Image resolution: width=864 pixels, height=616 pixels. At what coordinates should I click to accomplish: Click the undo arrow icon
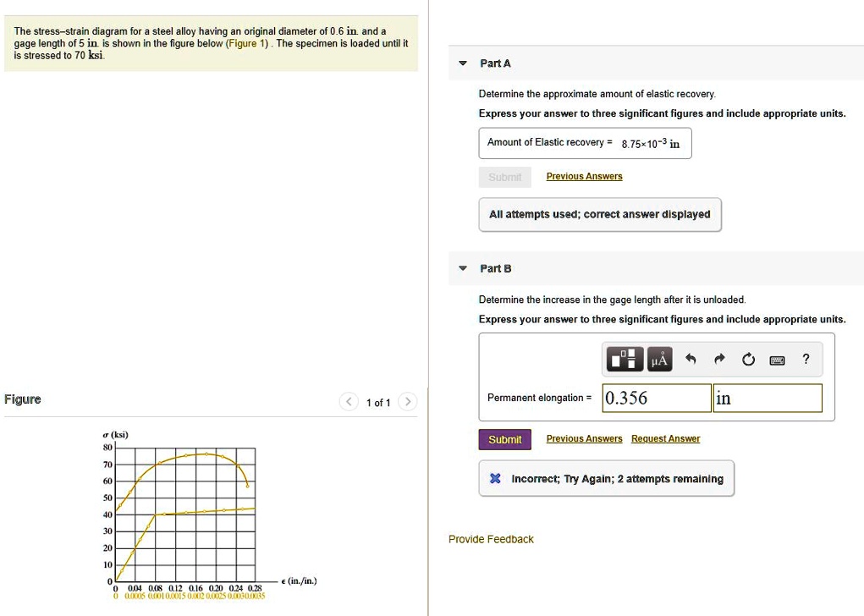[x=691, y=360]
